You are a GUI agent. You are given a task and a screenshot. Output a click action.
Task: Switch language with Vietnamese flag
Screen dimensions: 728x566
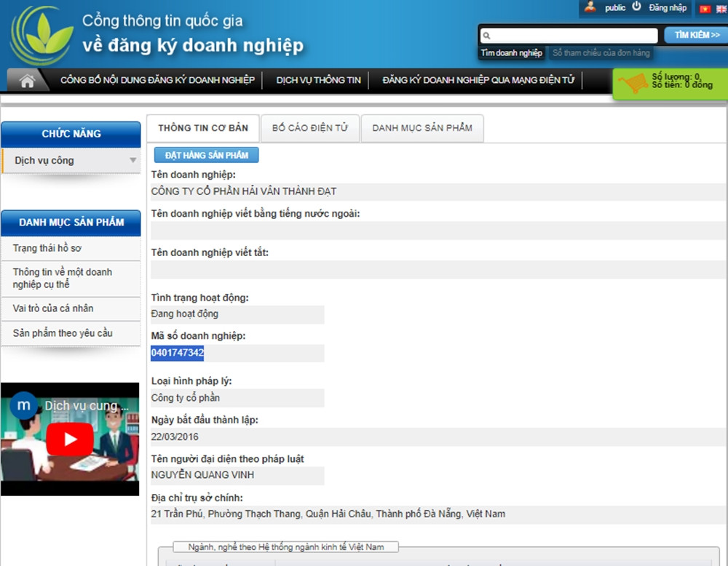[x=704, y=9]
